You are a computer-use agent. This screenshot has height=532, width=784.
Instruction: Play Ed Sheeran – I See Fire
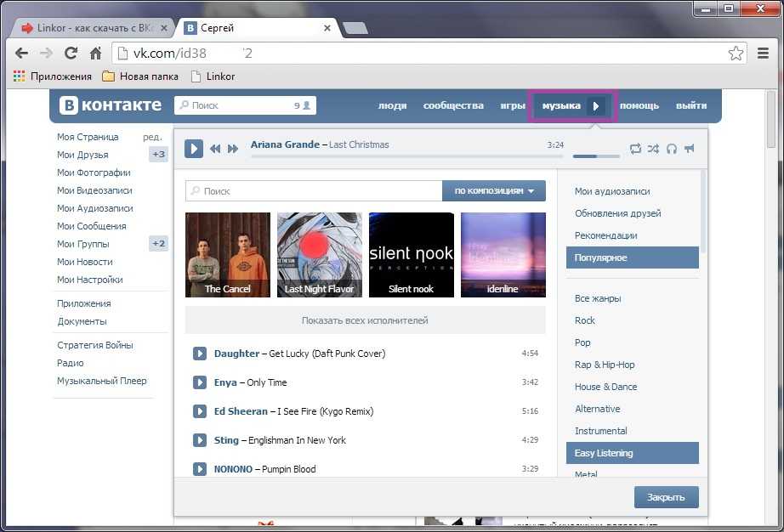coord(200,411)
